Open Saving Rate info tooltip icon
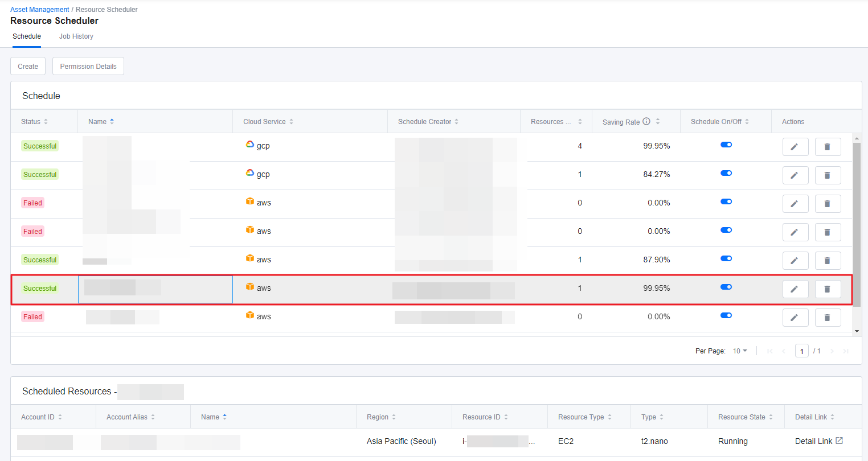868x461 pixels. 646,121
